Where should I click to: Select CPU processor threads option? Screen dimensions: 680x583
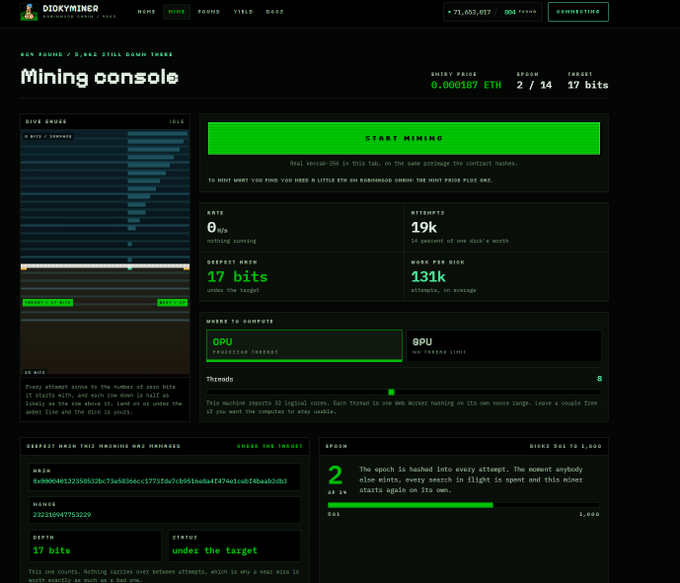(x=304, y=346)
